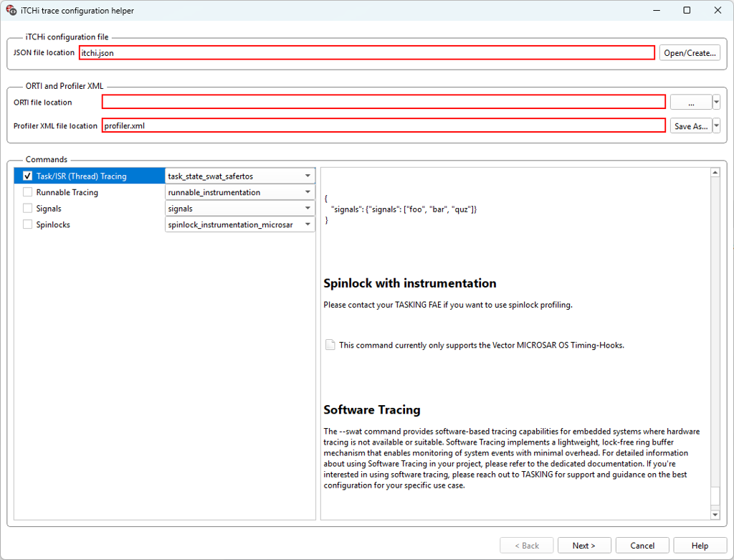Expand arrow next to ORTI browse button
734x560 pixels.
[716, 103]
